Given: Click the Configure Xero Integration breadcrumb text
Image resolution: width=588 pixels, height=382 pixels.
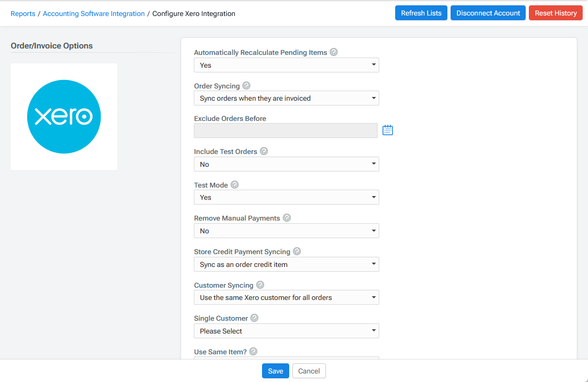Looking at the screenshot, I should coord(194,13).
